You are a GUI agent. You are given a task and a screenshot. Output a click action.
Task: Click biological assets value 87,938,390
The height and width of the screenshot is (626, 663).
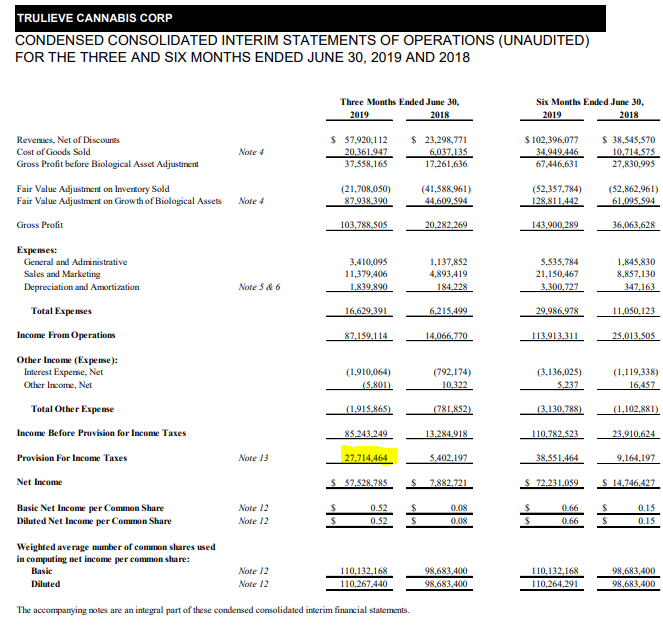366,201
